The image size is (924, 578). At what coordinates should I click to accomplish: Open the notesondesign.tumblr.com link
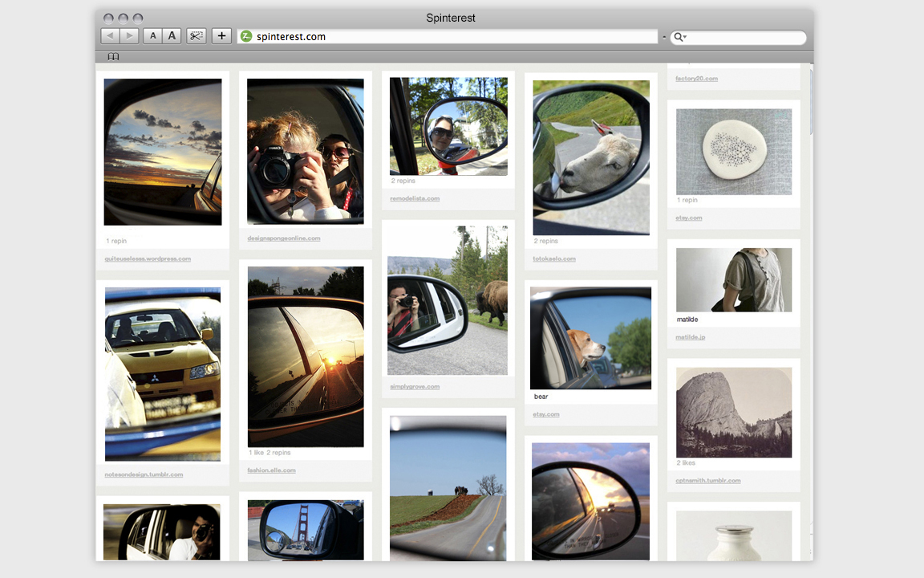click(x=144, y=474)
